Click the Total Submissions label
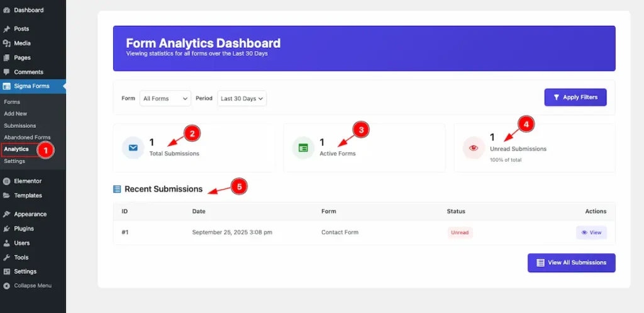 point(174,154)
